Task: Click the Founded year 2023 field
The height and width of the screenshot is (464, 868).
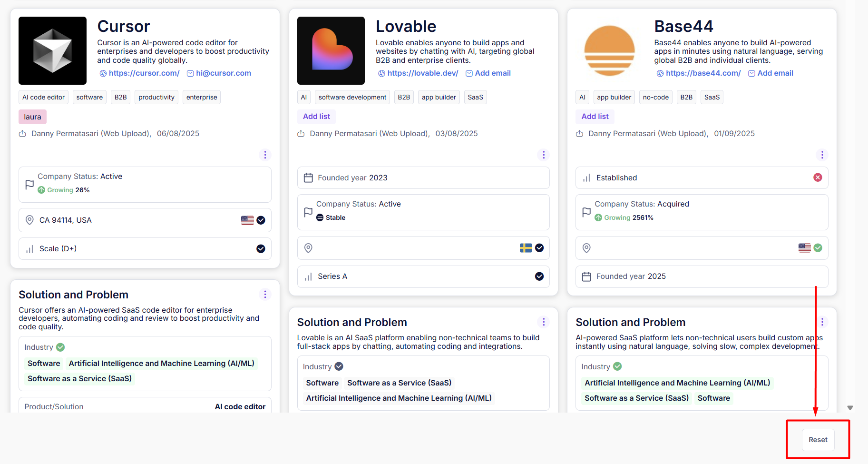Action: (423, 178)
